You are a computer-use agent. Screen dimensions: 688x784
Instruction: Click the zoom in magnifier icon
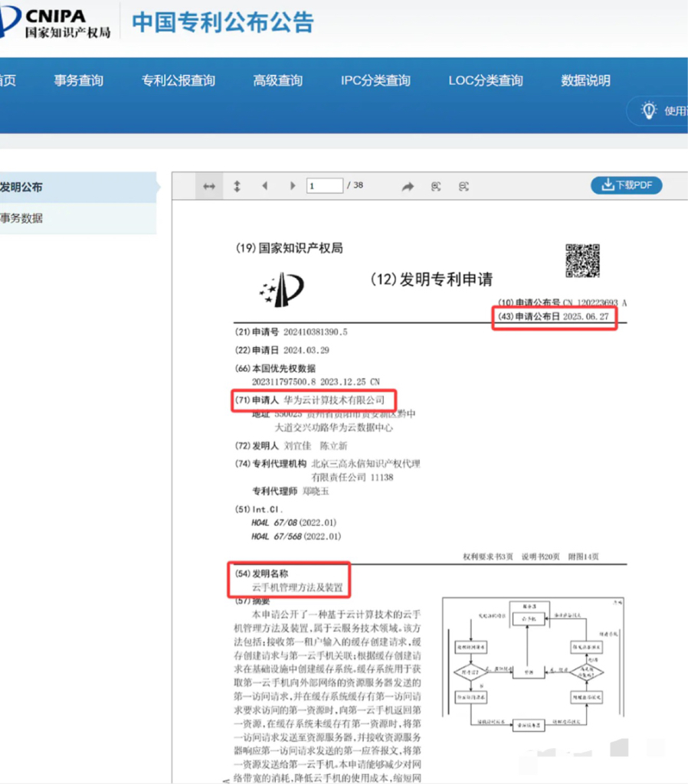[436, 187]
